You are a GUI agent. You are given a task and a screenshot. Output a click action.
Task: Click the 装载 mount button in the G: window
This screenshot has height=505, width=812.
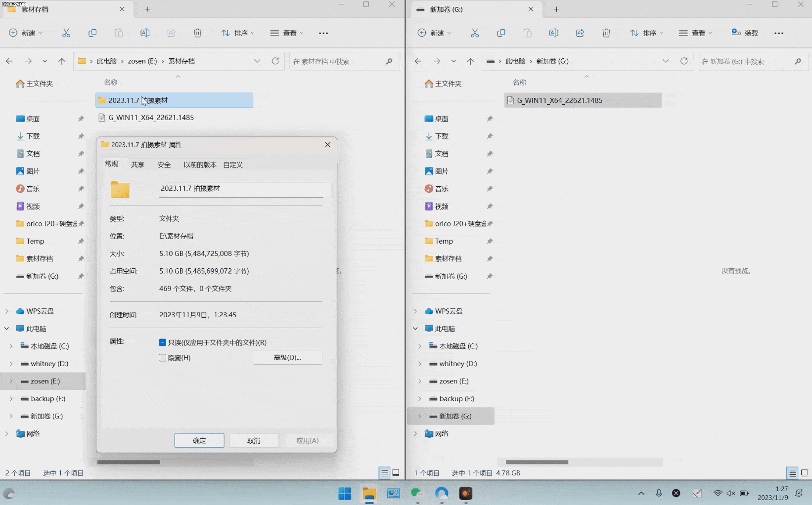tap(745, 33)
